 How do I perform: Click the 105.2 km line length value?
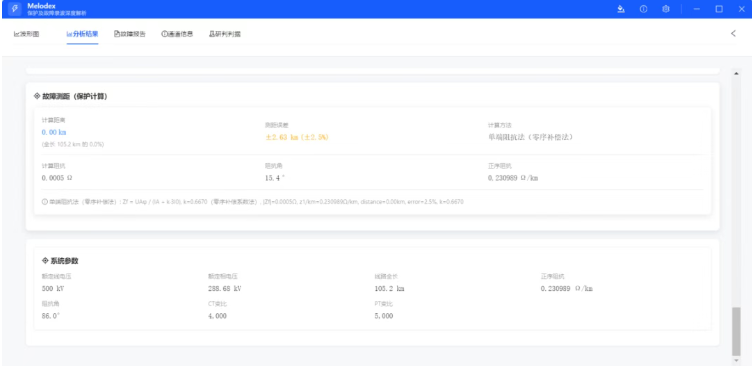(389, 289)
